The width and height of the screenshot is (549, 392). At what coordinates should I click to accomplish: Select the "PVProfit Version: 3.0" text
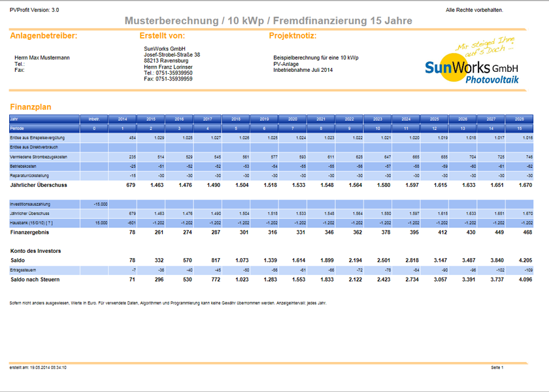[34, 10]
